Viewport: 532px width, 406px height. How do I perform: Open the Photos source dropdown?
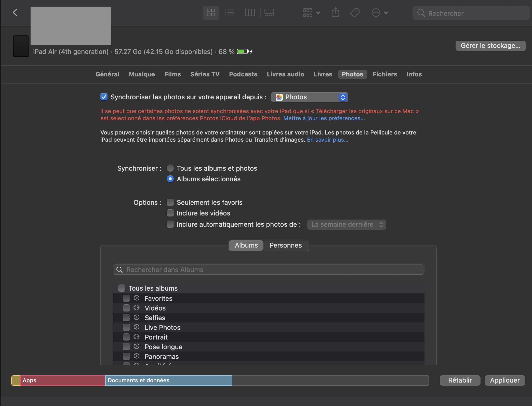[x=309, y=97]
